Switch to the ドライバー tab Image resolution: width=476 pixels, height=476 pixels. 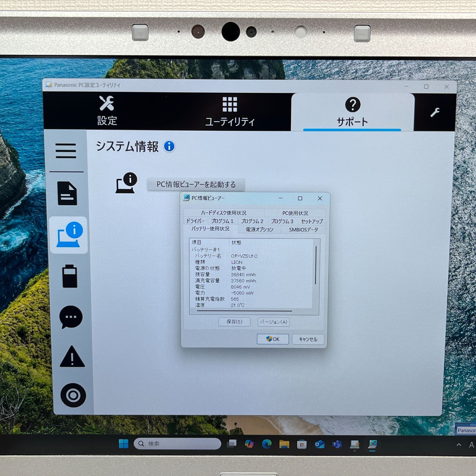[x=195, y=221]
